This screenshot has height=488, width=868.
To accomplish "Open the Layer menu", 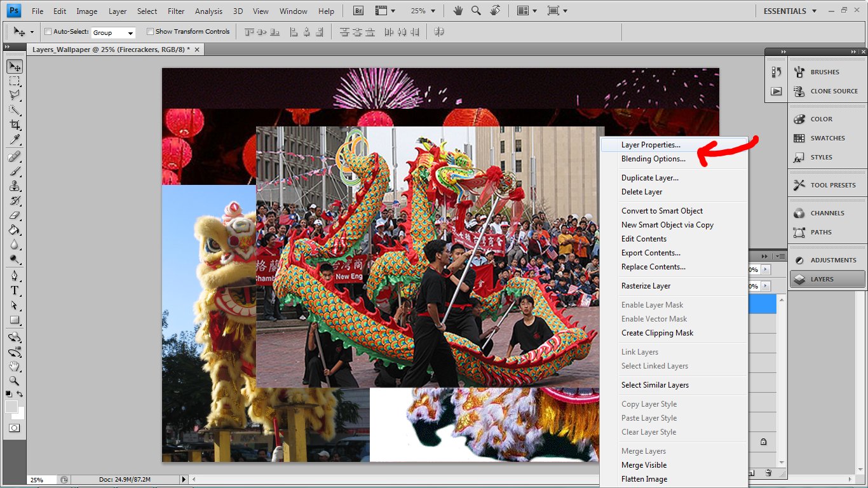I will (x=118, y=11).
